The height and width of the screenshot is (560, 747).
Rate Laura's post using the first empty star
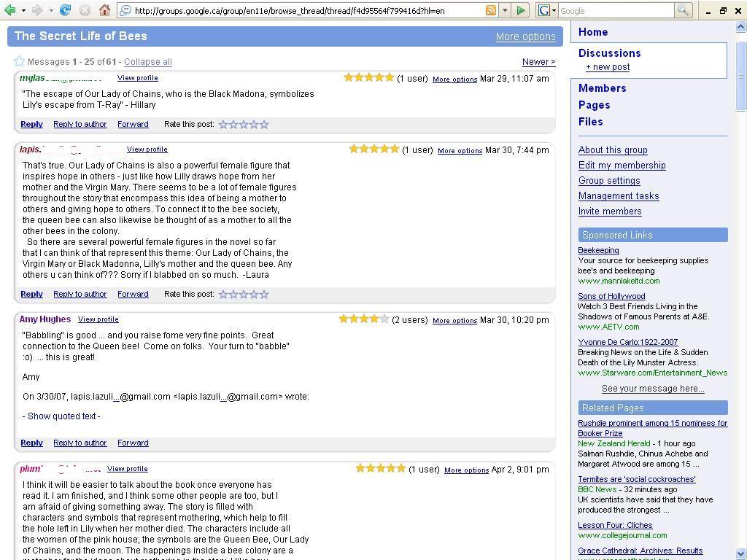pyautogui.click(x=223, y=295)
